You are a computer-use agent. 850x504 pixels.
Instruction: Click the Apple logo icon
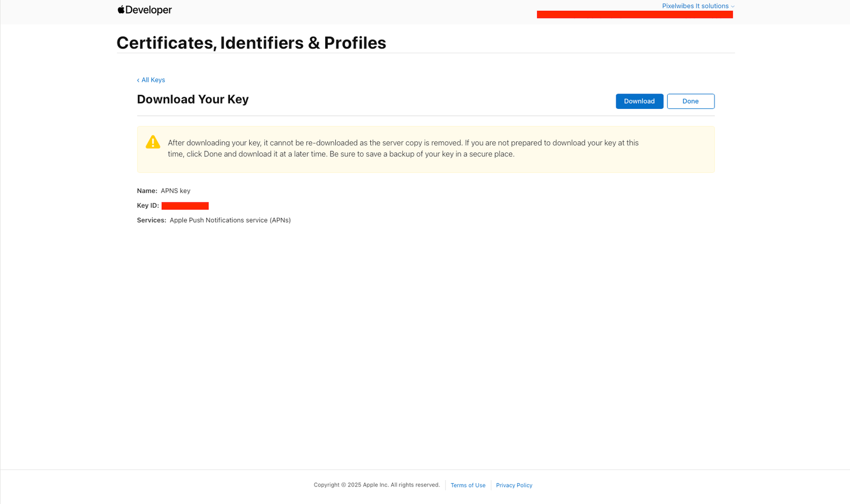point(121,10)
